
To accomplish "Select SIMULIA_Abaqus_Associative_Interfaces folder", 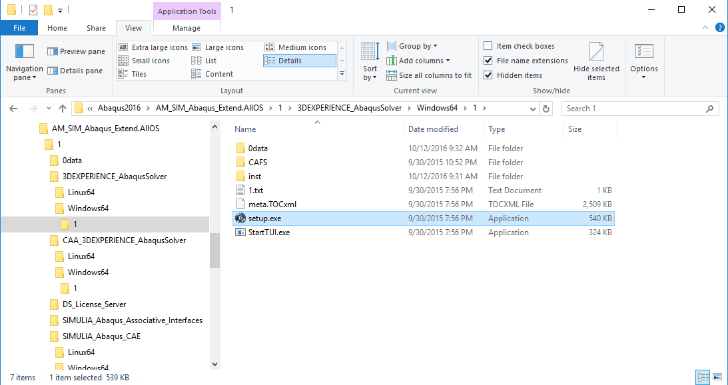I will coord(132,320).
